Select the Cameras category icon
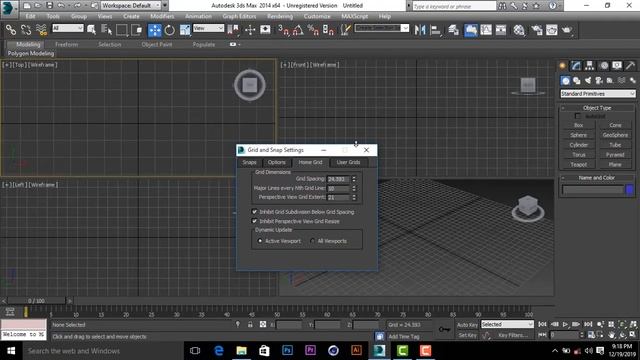This screenshot has width=640, height=360. [x=599, y=81]
